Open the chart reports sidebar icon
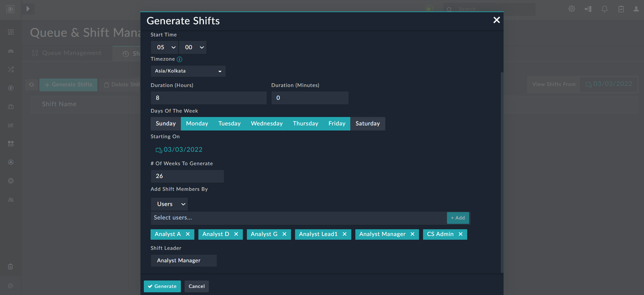This screenshot has height=295, width=644. [x=11, y=125]
